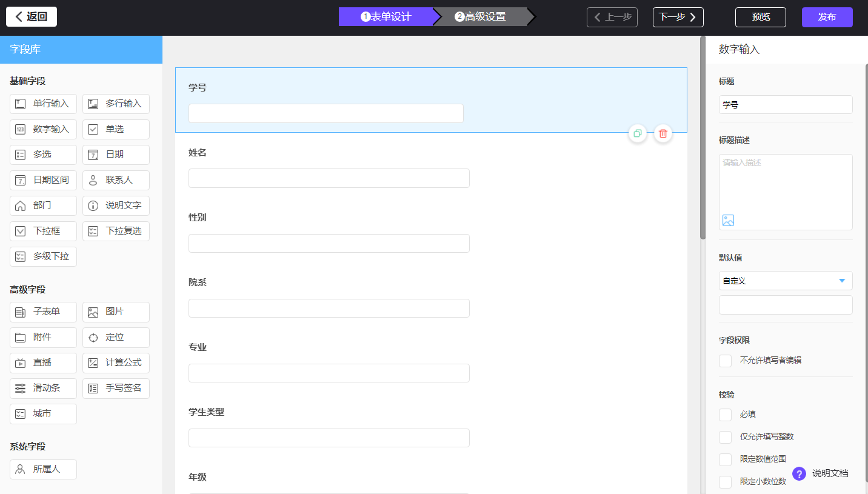Add a 手写签名 field
The image size is (868, 494).
116,388
